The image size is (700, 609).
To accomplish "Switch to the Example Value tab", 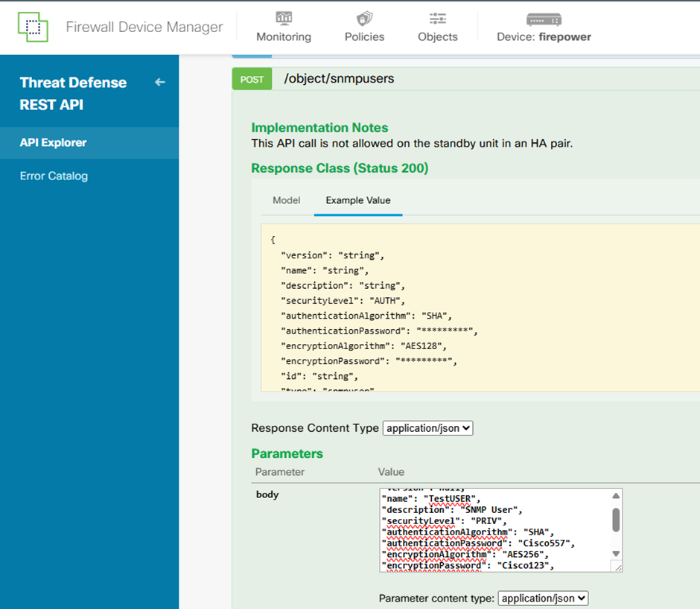I will [358, 200].
